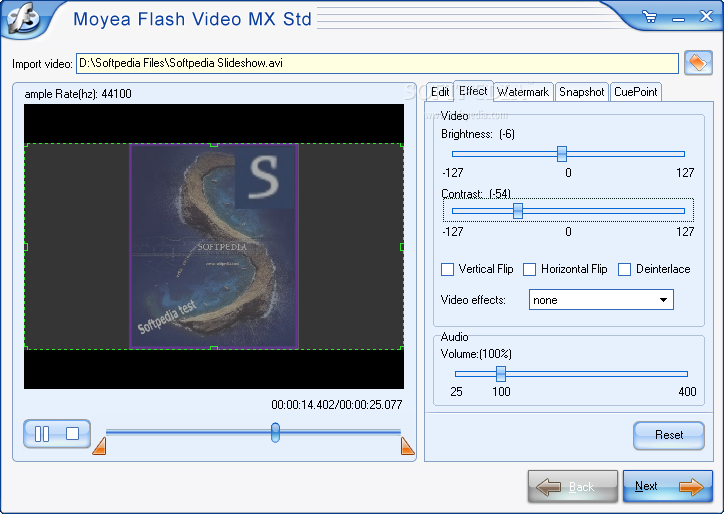This screenshot has height=514, width=724.
Task: Pause the video preview
Action: click(x=42, y=434)
